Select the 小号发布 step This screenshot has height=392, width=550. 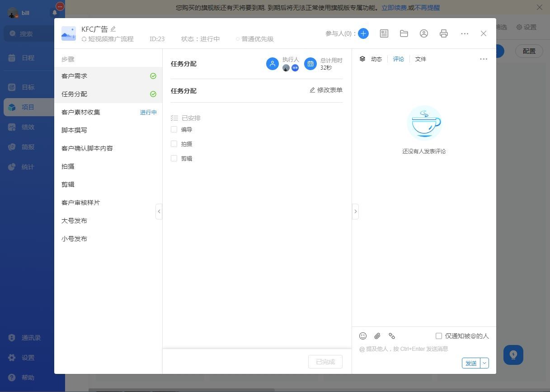point(108,239)
